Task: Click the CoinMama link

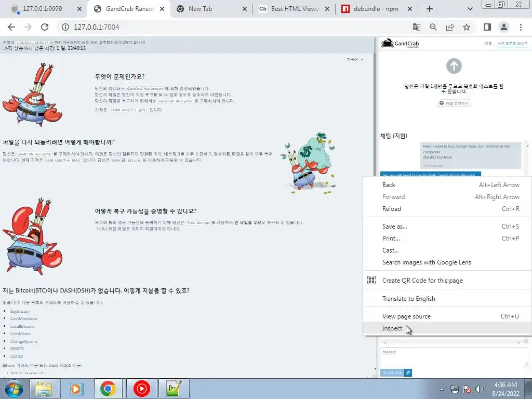Action: [x=20, y=334]
